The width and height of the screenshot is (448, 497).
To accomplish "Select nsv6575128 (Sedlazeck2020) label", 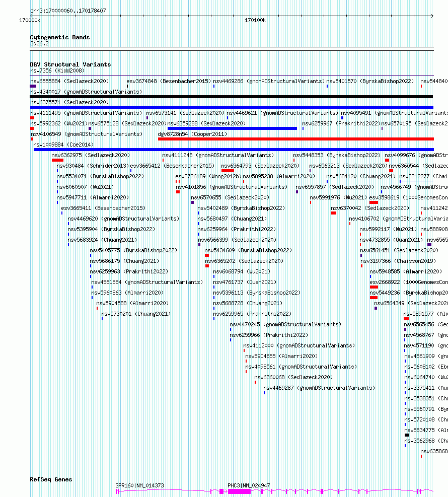I will coord(127,123).
